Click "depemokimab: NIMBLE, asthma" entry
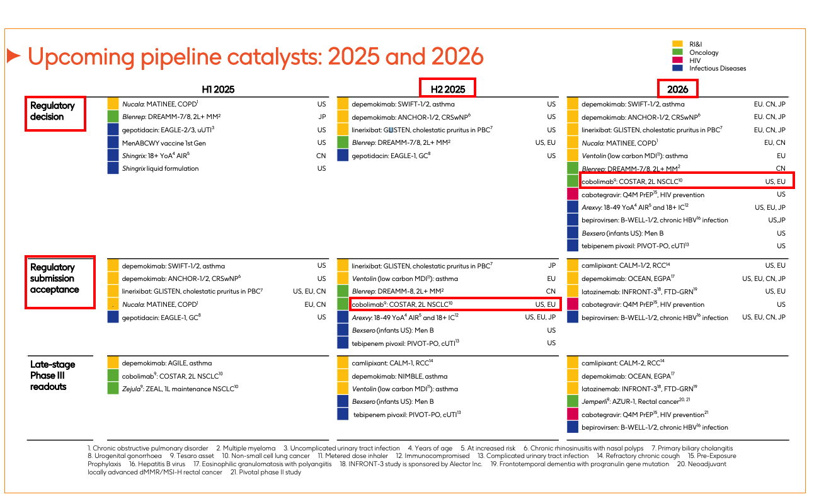 click(x=399, y=375)
